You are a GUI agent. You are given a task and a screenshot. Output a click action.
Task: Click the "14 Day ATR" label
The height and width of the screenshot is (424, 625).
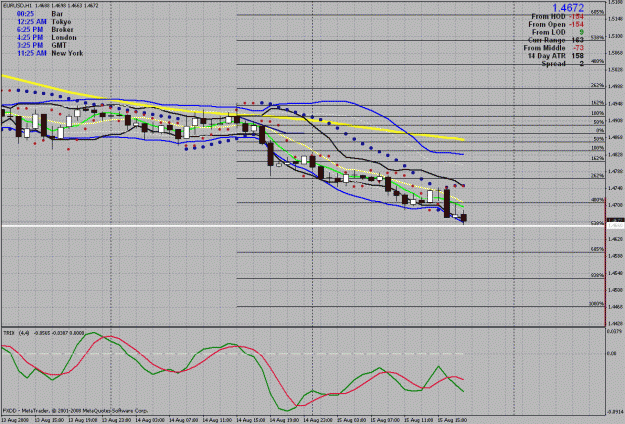coord(546,56)
